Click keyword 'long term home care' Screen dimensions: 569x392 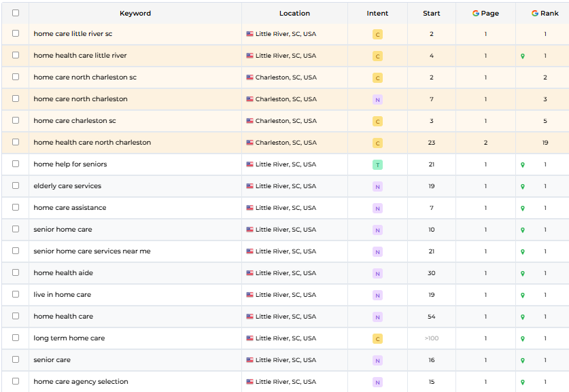coord(69,338)
